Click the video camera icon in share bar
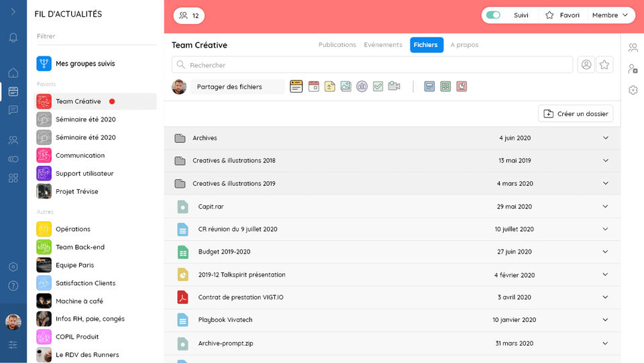The height and width of the screenshot is (363, 644). 394,87
